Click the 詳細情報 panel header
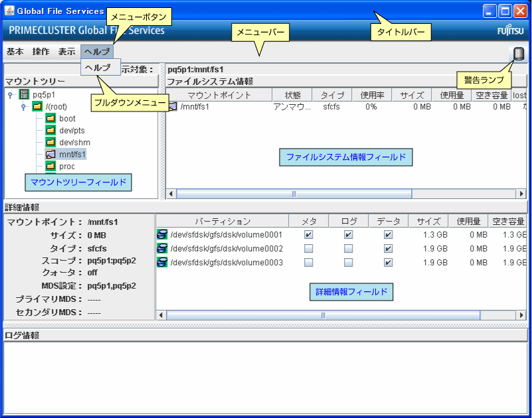This screenshot has width=532, height=418. pyautogui.click(x=265, y=207)
